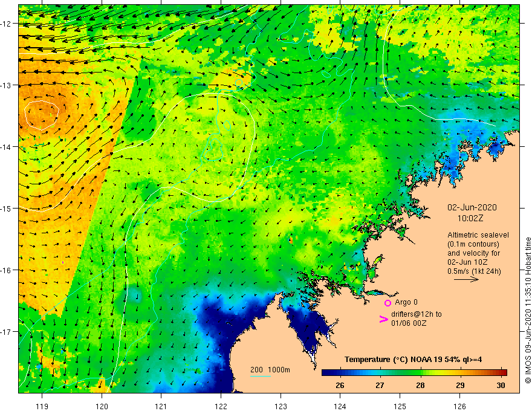The image size is (532, 411).
Task: Click the '200 1000m' depth legend text
Action: coord(270,370)
